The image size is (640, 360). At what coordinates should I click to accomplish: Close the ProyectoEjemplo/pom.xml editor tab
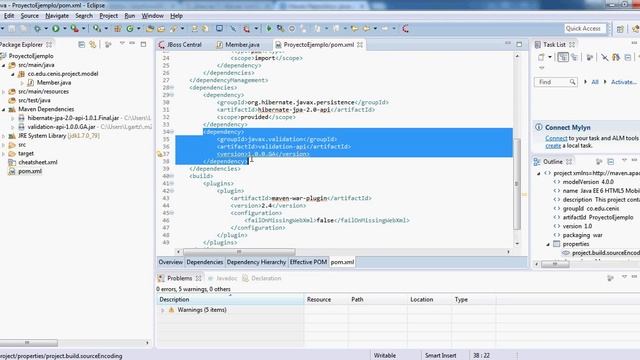[x=360, y=44]
